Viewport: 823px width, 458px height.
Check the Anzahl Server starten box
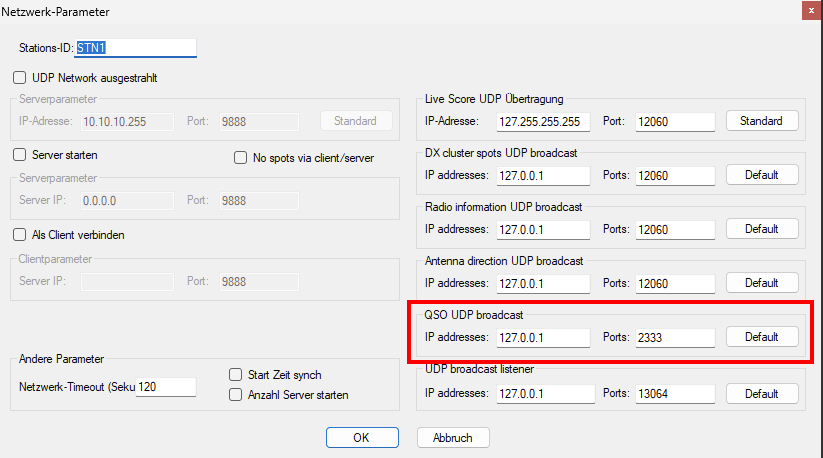coord(236,395)
